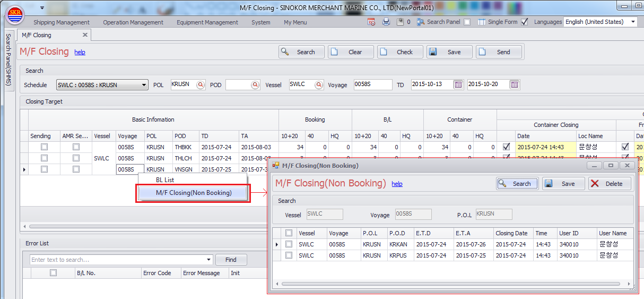Open the POD lookup magnifier icon
This screenshot has width=644, height=299.
point(255,85)
